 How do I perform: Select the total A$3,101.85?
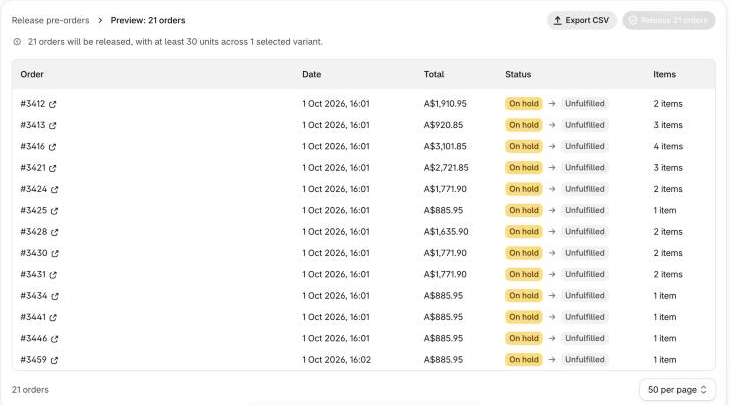point(445,147)
